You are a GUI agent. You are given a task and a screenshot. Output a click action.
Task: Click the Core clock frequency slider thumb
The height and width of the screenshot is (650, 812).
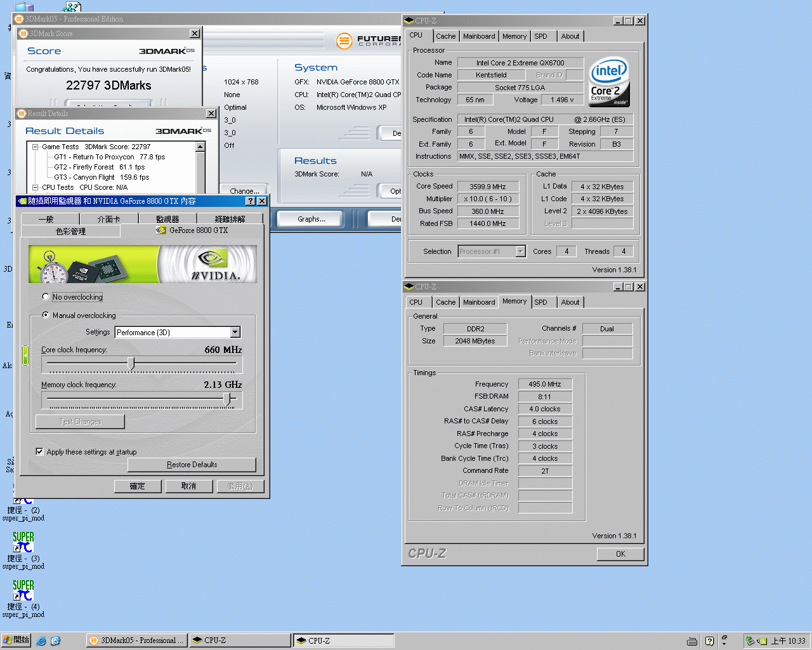coord(131,363)
